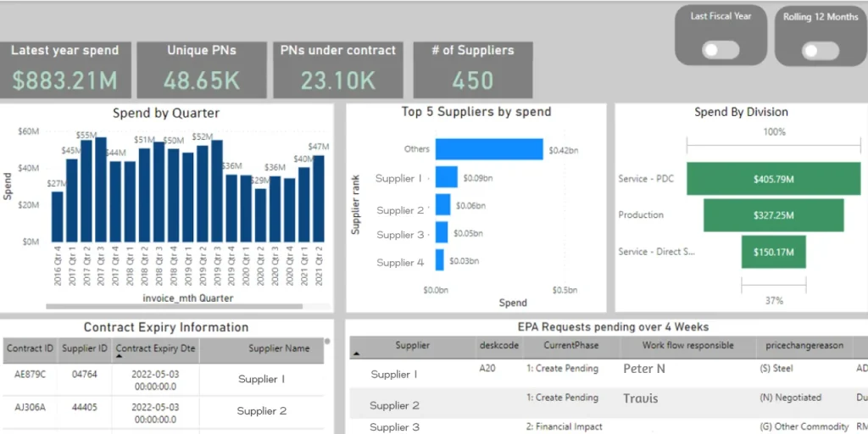
Task: Sort by the Supplier Name column header
Action: (x=279, y=348)
